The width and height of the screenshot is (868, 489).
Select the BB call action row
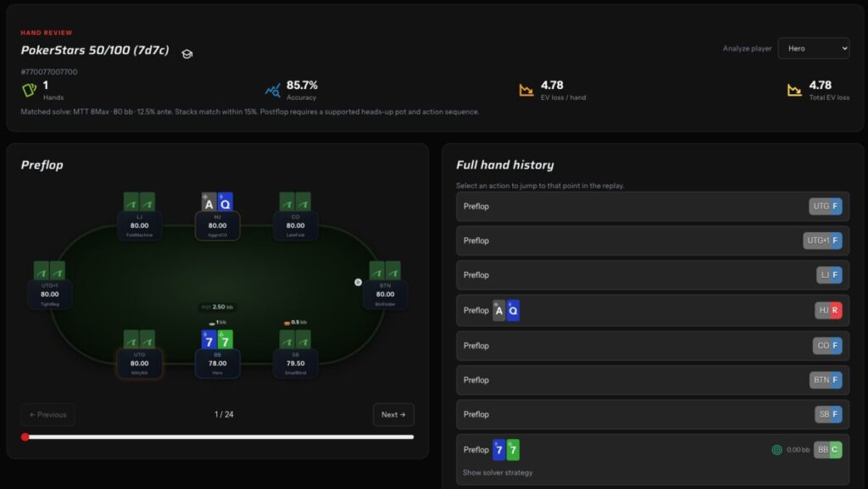point(653,459)
